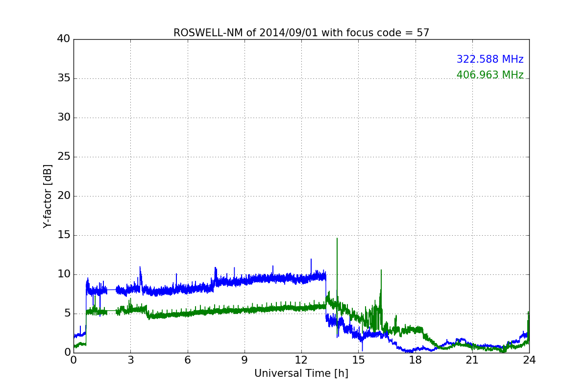Click the x-axis tick label 6
Screen dimensions: 588x392
(x=188, y=360)
